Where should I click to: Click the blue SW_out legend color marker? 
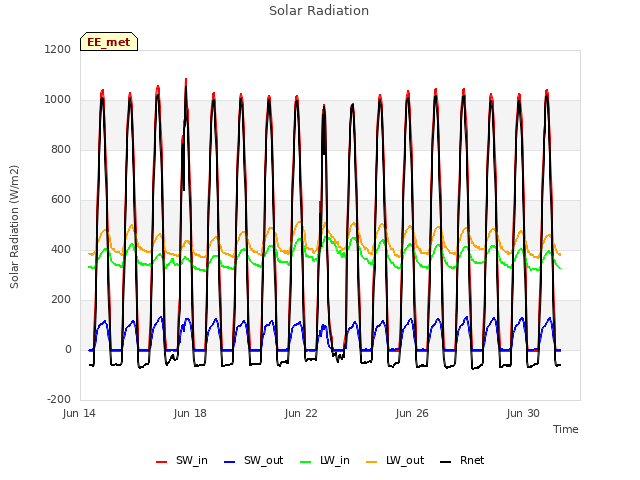pyautogui.click(x=230, y=462)
